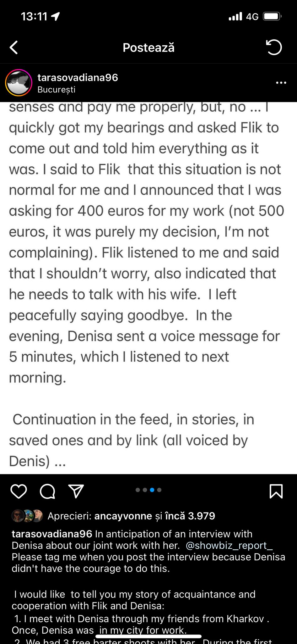The image size is (297, 644).
Task: Open the three-dot post options menu
Action: 281,83
